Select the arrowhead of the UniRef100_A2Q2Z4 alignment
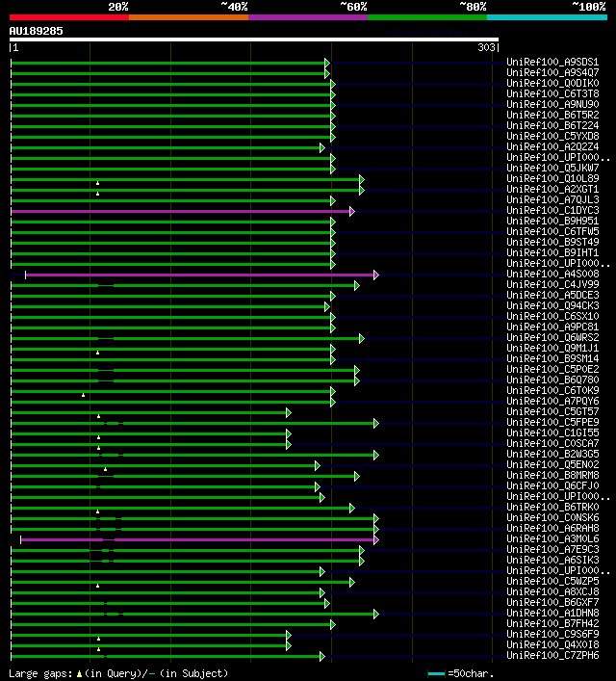616x681 pixels. [x=322, y=147]
